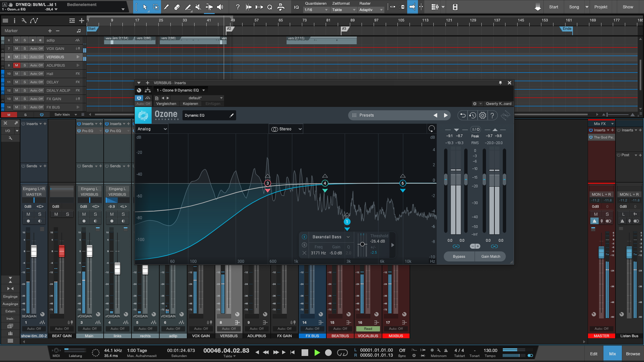The width and height of the screenshot is (644, 362).
Task: Toggle loop in transport bar
Action: tap(342, 352)
